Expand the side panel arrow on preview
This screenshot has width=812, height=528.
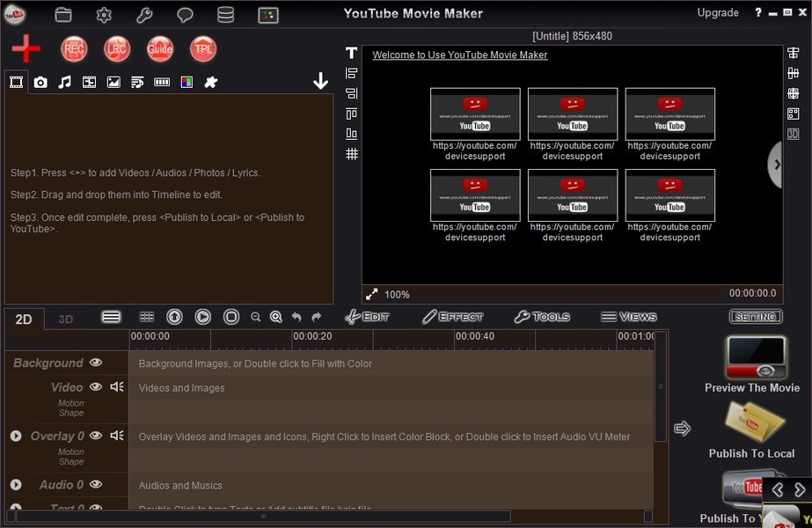pos(775,164)
